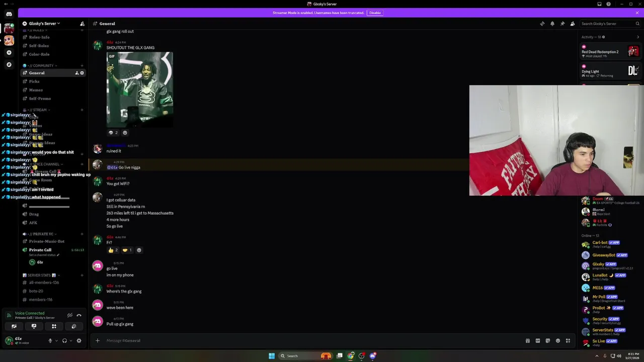This screenshot has height=362, width=644.
Task: Start an activity in voice panel
Action: click(54, 326)
